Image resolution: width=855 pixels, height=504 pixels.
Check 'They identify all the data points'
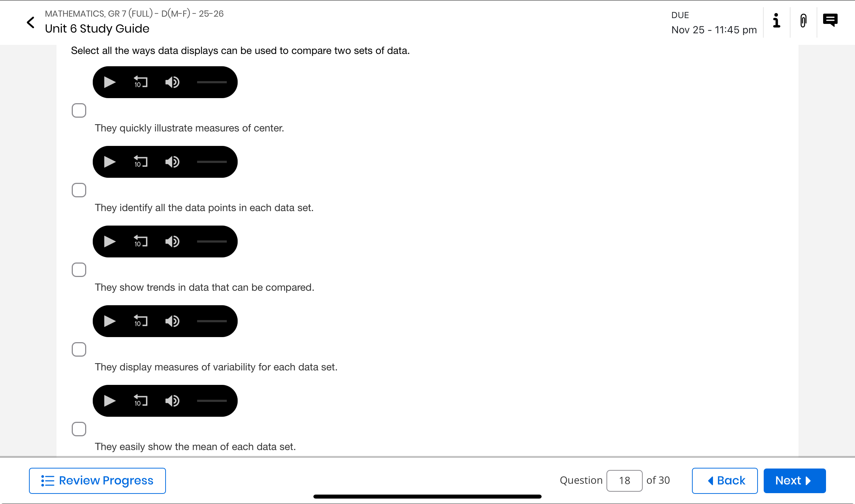pyautogui.click(x=79, y=190)
